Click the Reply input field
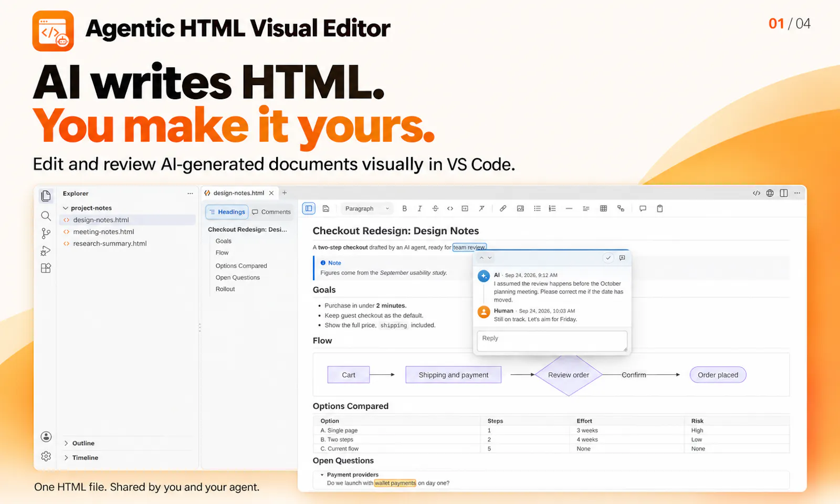 pyautogui.click(x=552, y=341)
